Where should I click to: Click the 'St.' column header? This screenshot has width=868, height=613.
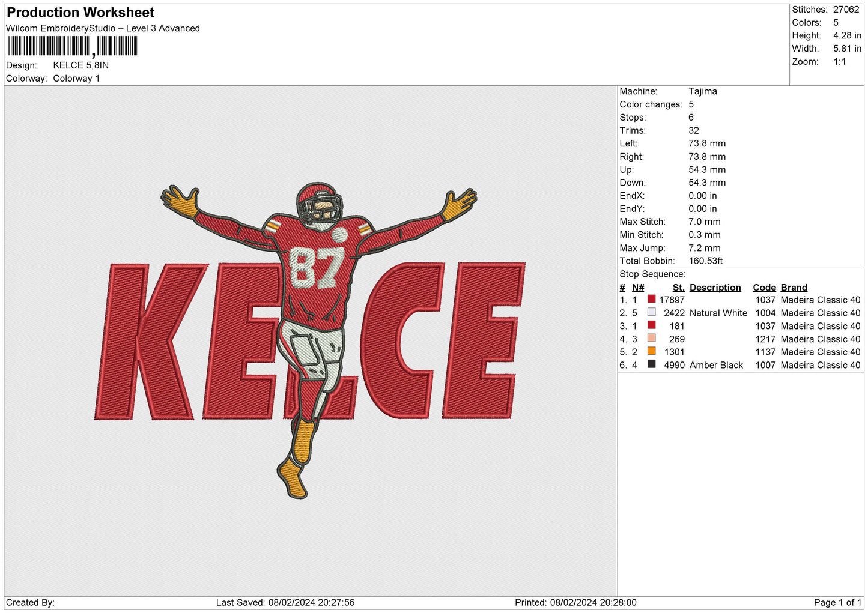(679, 288)
